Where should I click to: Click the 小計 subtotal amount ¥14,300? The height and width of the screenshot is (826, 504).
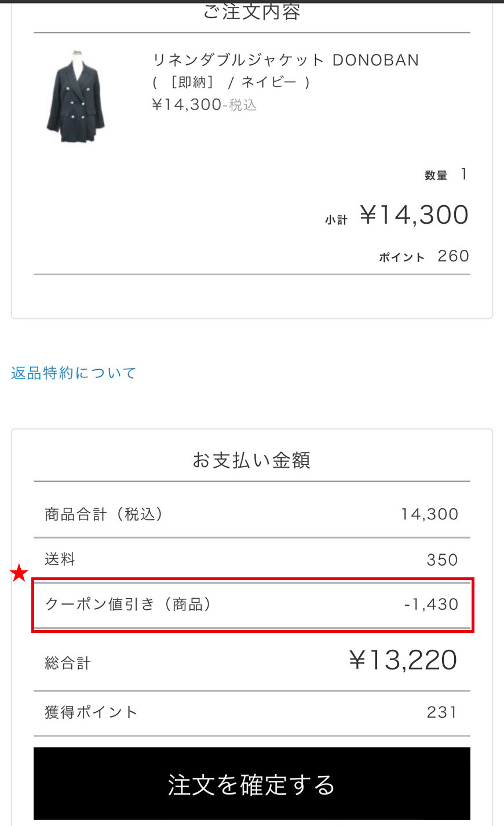[414, 215]
